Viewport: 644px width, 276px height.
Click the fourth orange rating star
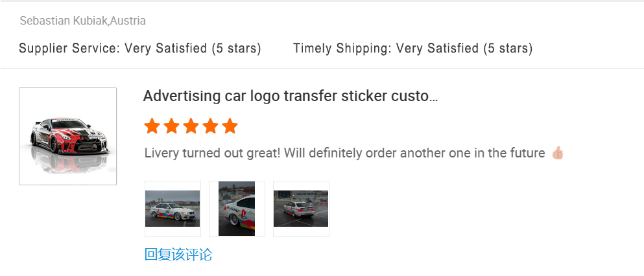tap(210, 126)
